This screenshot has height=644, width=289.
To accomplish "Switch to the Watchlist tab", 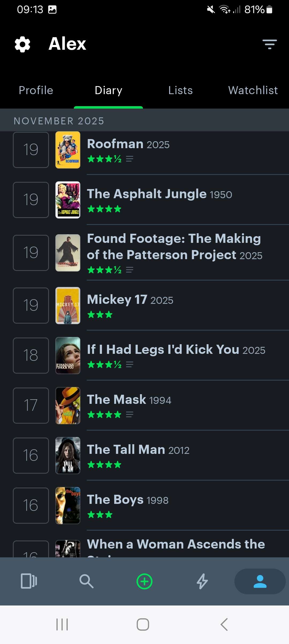I will tap(253, 90).
